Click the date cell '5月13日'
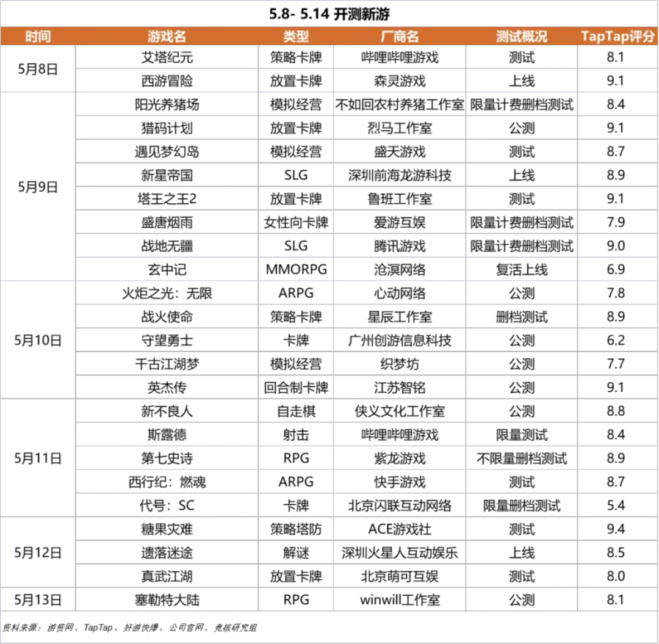Screen dimensions: 659x644 (x=38, y=599)
